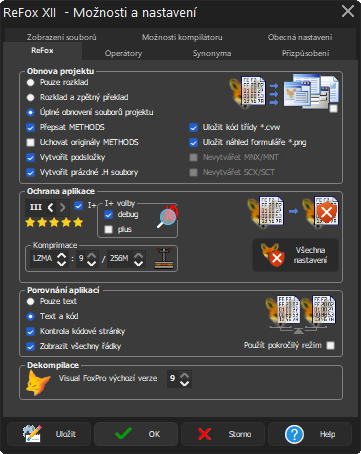Click the fox icon in Dekompilace section

[38, 383]
